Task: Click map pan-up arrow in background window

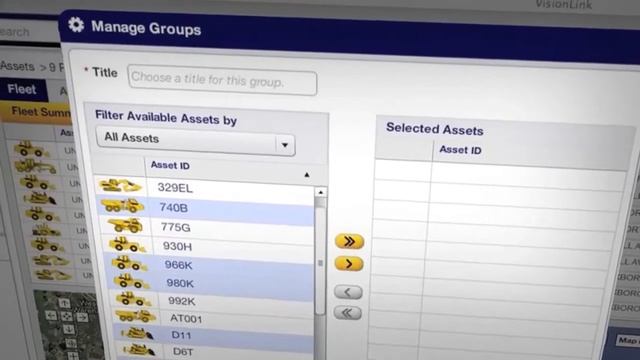Action: [x=64, y=303]
